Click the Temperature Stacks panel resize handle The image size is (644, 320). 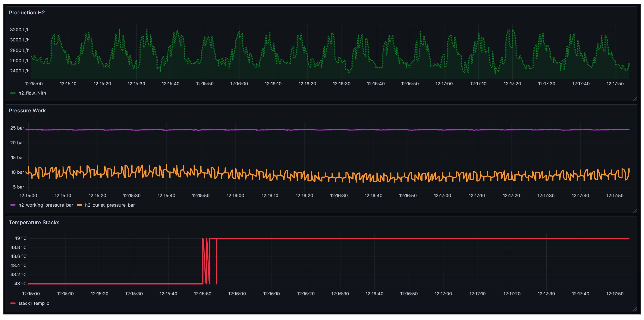coord(635,309)
